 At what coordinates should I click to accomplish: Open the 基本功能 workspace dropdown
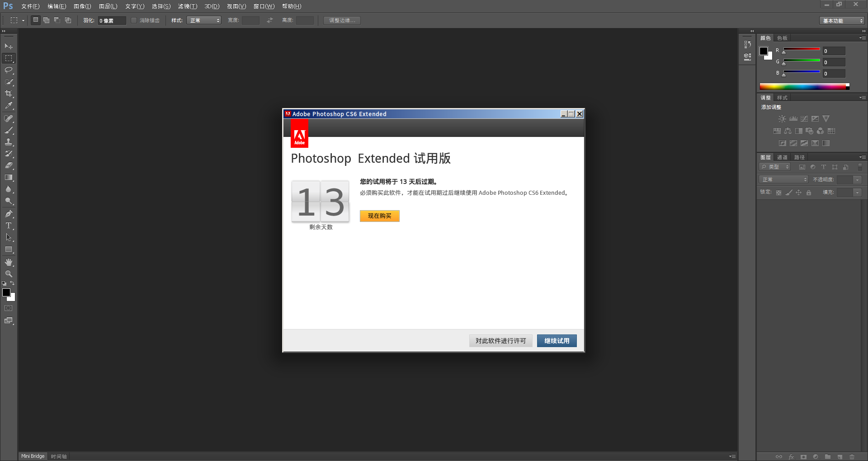coord(842,21)
